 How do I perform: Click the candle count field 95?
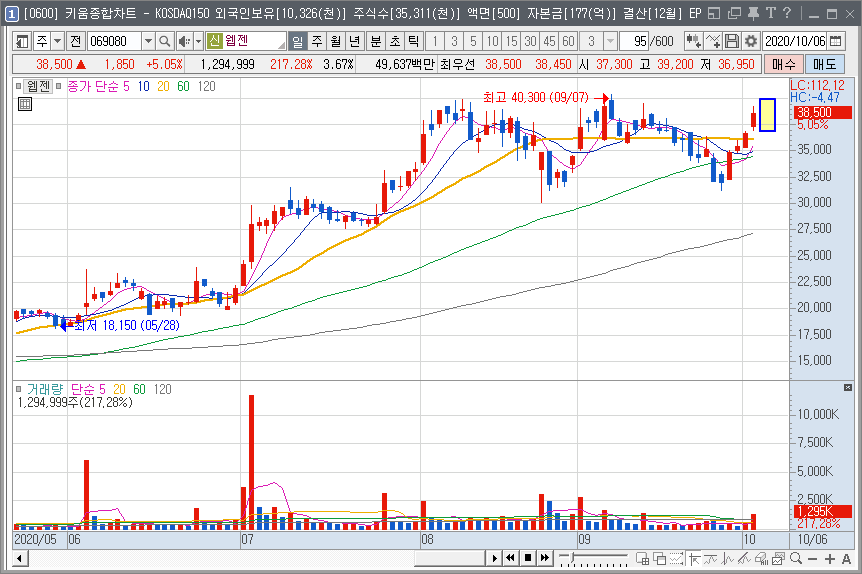(x=634, y=41)
